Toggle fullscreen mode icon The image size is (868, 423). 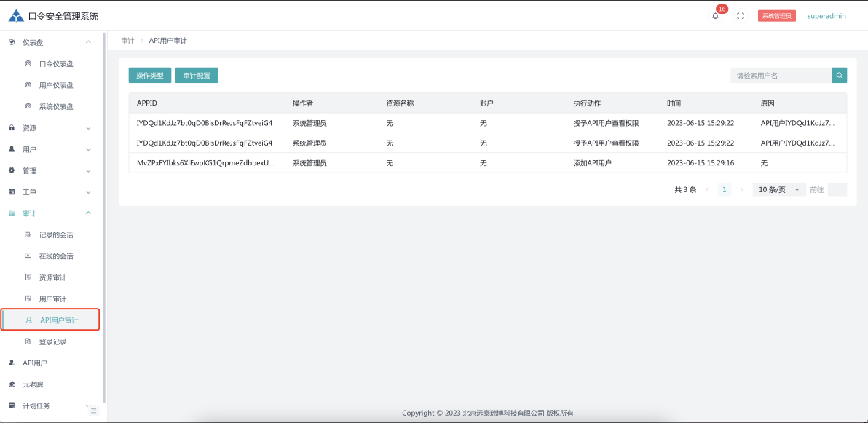pos(741,16)
